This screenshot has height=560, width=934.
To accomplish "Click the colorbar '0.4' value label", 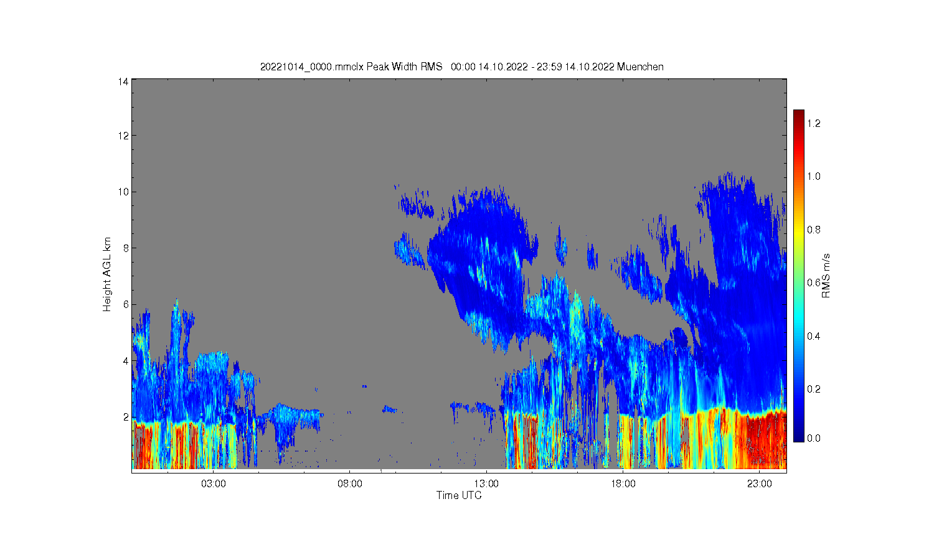I will pos(814,336).
